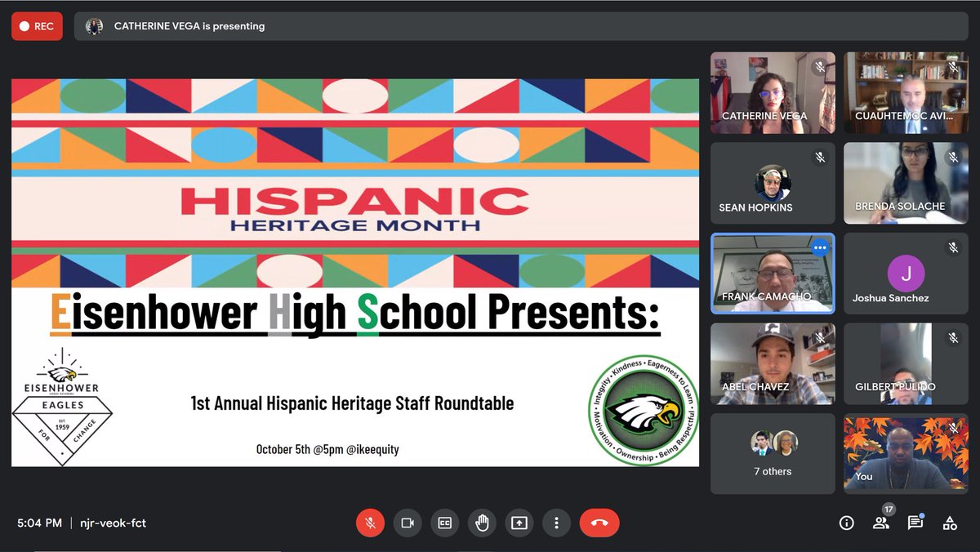This screenshot has height=552, width=980.
Task: Click the mute indicator on Brenda Solache's tile
Action: pos(951,155)
